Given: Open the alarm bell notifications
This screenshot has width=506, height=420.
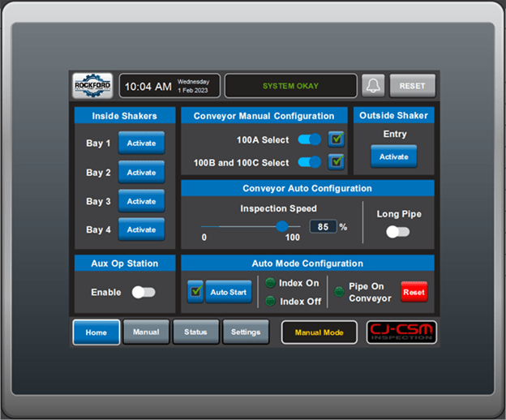Looking at the screenshot, I should (x=373, y=85).
